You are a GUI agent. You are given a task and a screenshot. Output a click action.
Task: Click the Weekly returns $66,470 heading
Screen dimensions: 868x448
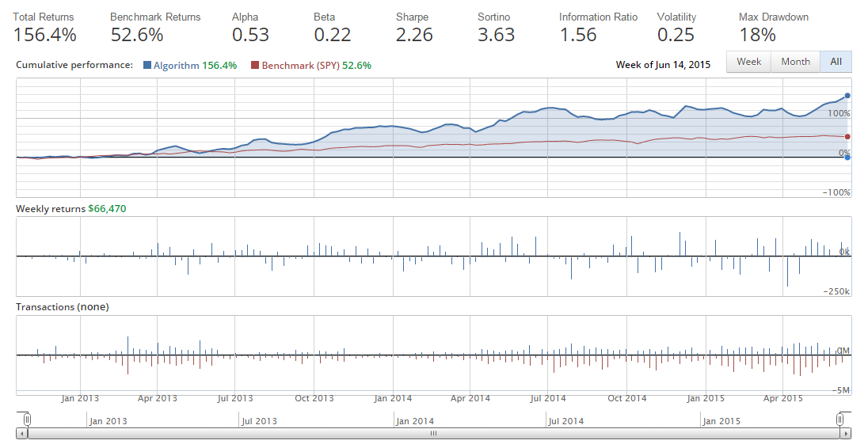pyautogui.click(x=71, y=209)
